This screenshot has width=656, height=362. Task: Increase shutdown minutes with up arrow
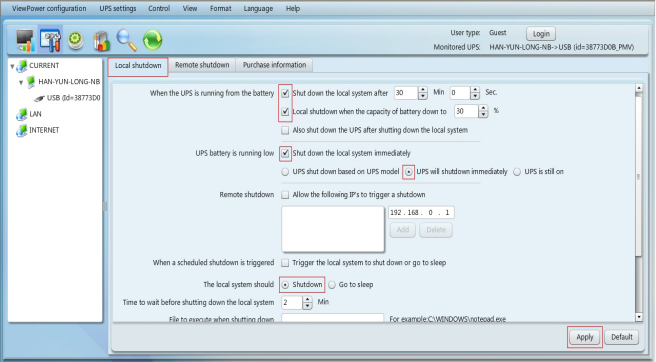[423, 90]
